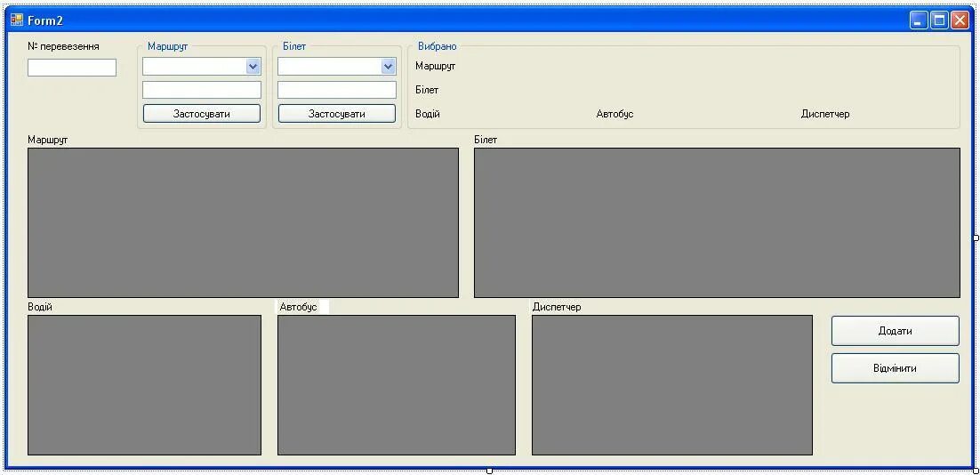Select the Водій data grid area

[144, 385]
